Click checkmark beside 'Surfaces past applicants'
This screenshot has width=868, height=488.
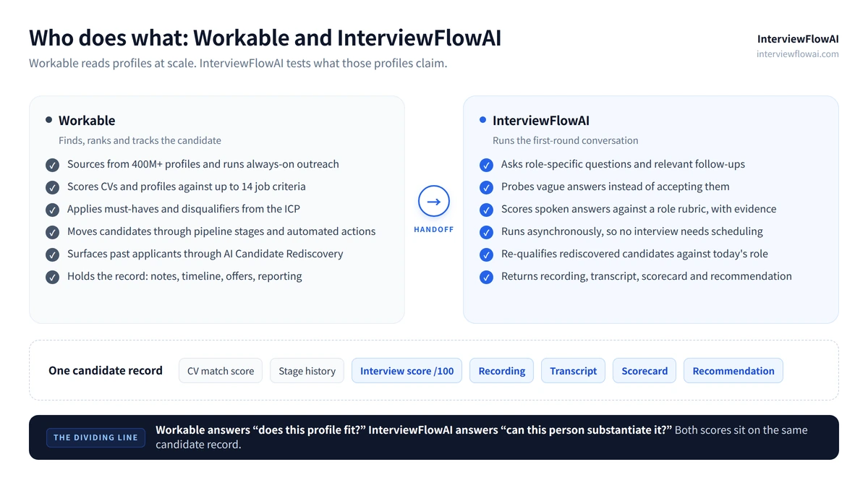tap(52, 254)
